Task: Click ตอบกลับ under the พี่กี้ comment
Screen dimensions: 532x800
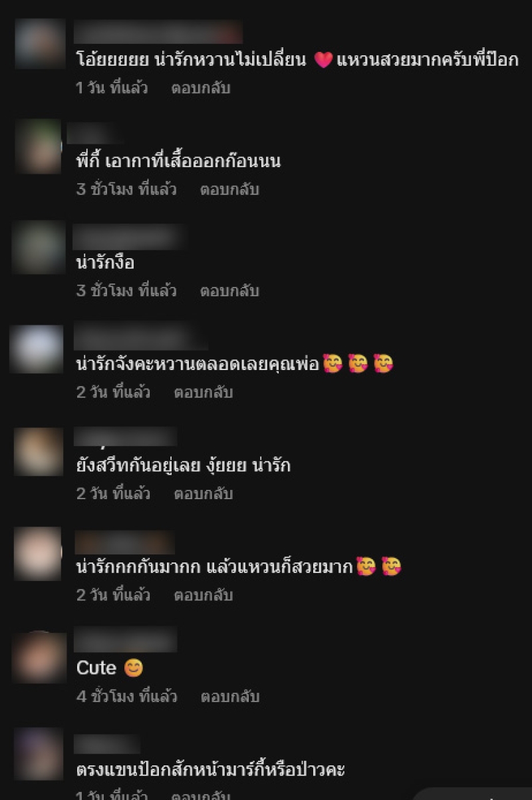Action: tap(229, 190)
